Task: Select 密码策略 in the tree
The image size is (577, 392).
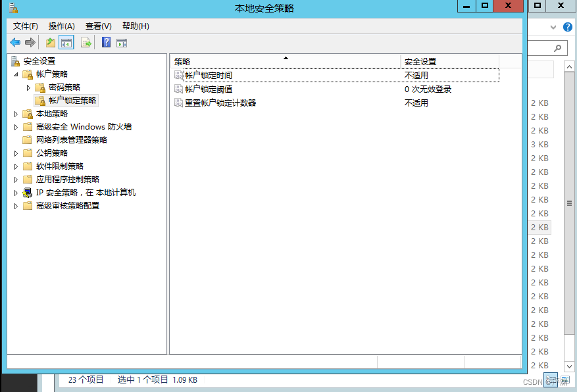Action: pyautogui.click(x=64, y=87)
